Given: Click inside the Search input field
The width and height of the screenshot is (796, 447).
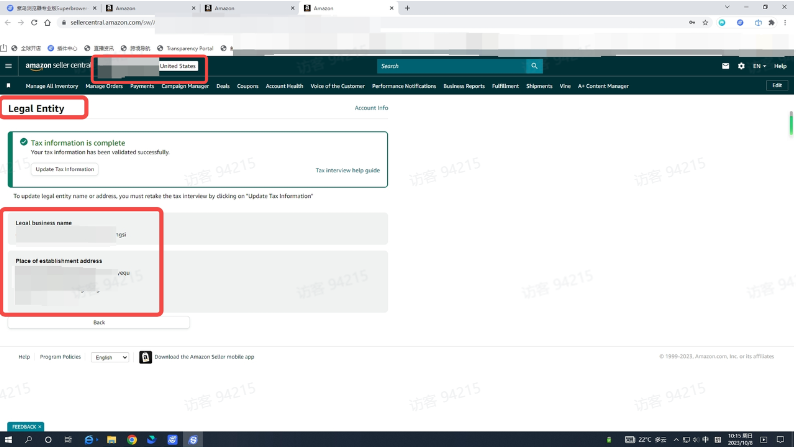Looking at the screenshot, I should [450, 66].
